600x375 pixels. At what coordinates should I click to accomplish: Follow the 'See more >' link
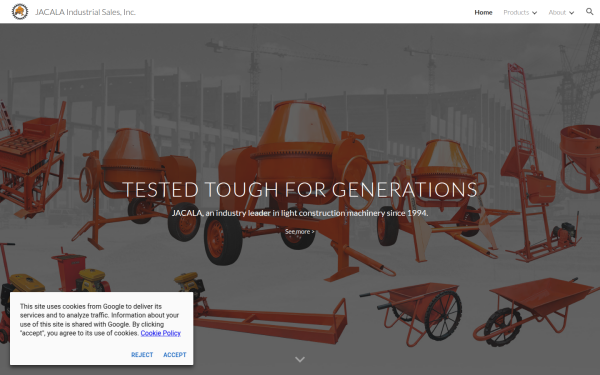point(300,232)
